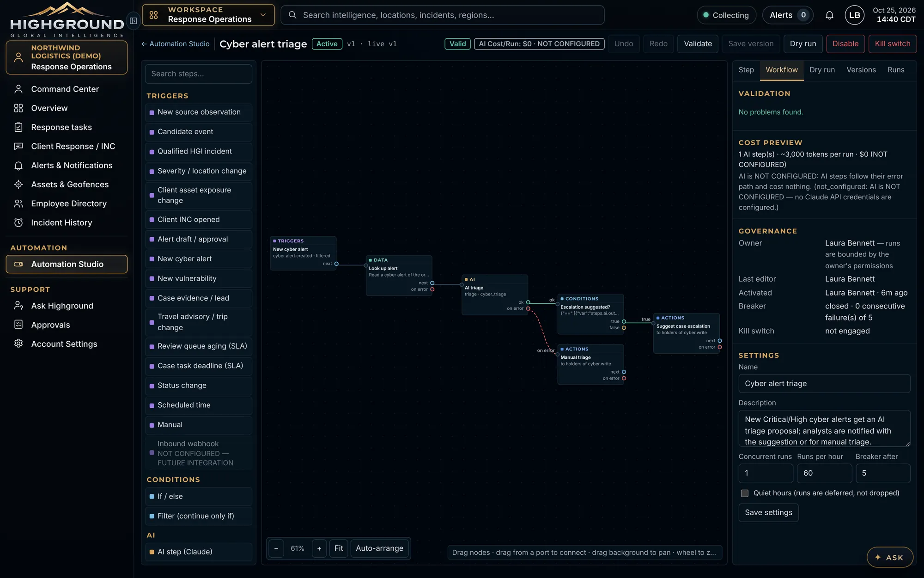924x578 pixels.
Task: Open the Runs tab
Action: click(x=895, y=70)
